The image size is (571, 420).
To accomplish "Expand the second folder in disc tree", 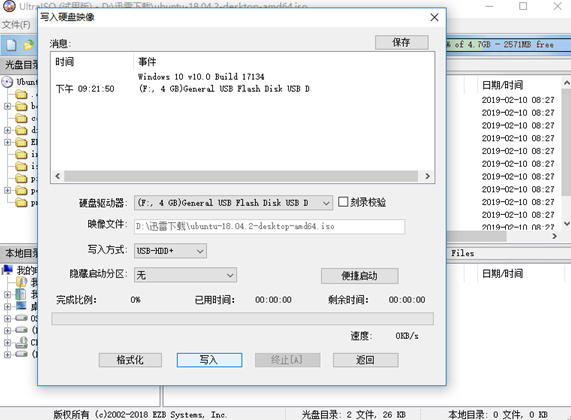I will coord(7,106).
